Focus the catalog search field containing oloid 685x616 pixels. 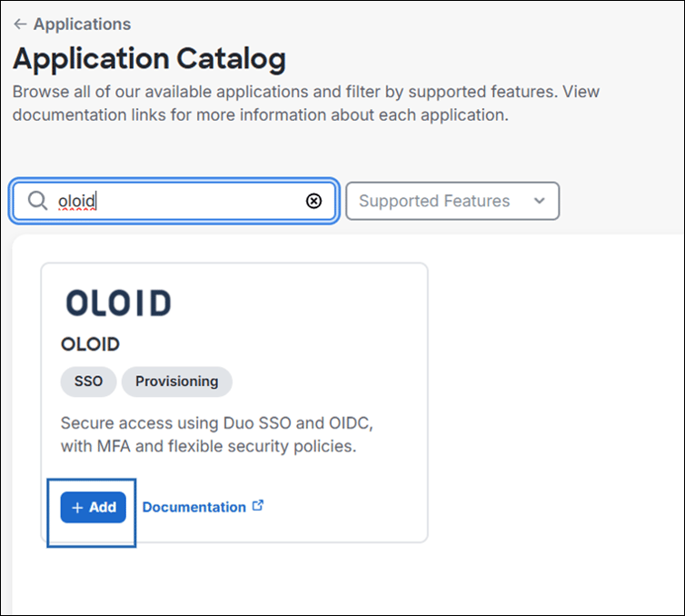174,201
